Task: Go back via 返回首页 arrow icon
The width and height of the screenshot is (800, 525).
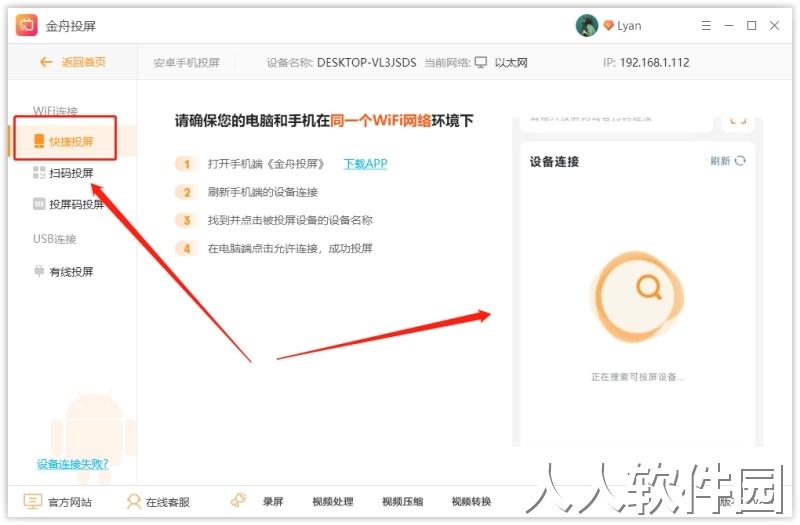Action: tap(46, 62)
